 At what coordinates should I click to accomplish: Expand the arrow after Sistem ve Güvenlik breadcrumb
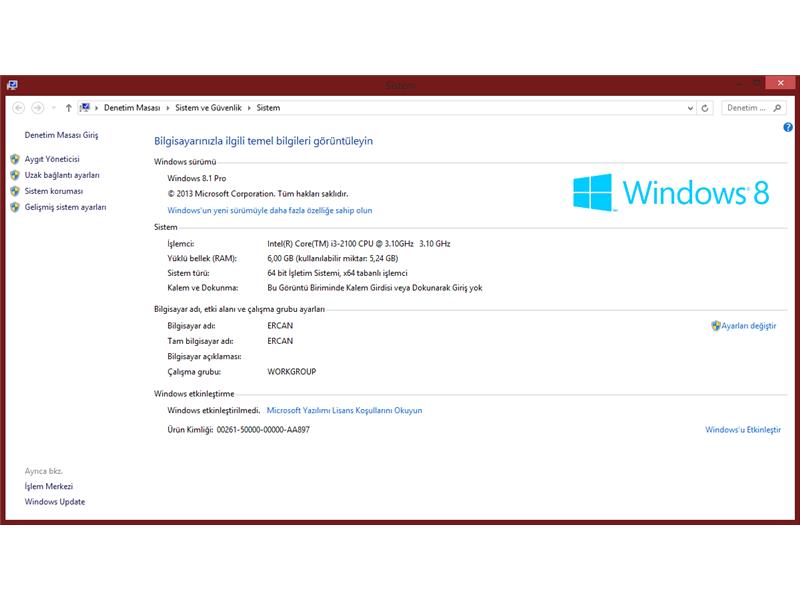point(249,108)
